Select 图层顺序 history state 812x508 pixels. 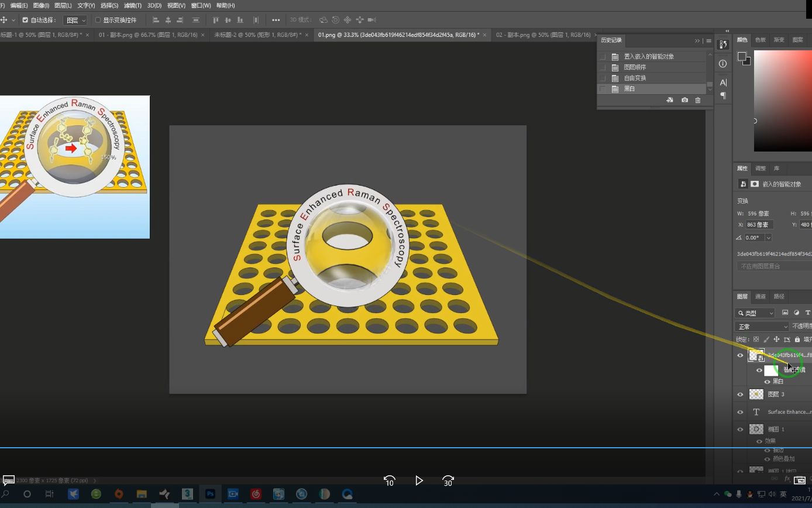click(x=652, y=67)
